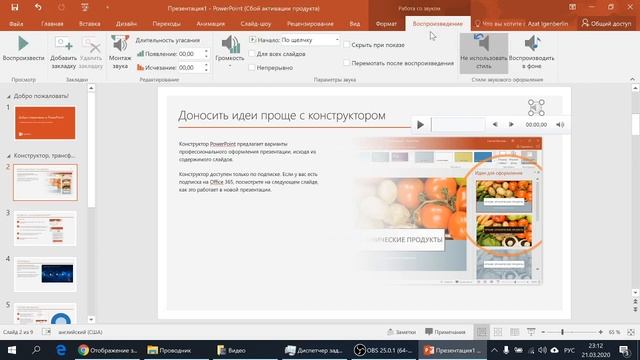The width and height of the screenshot is (640, 360).
Task: Open the Громкость volume menu
Action: pos(230,51)
